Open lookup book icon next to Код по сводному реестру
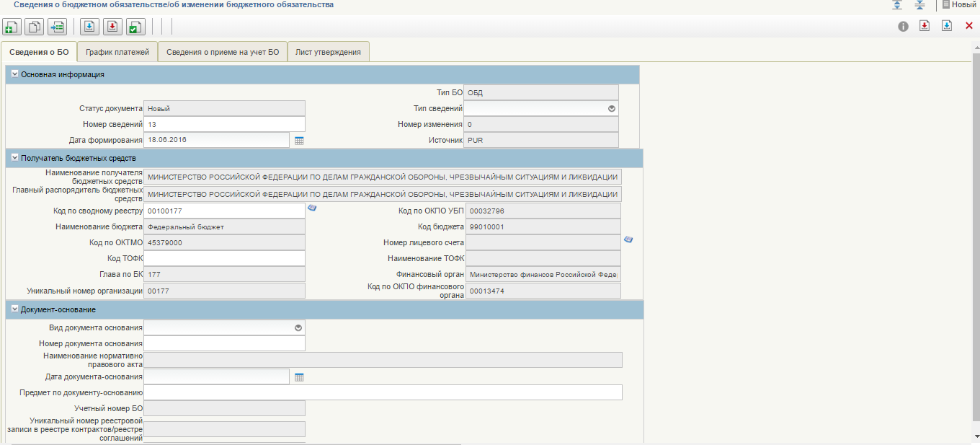 click(312, 208)
